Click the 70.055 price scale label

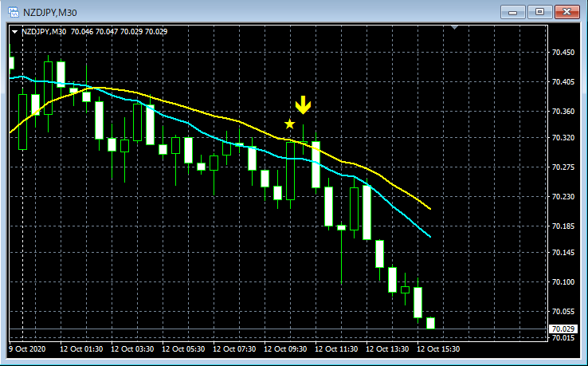click(x=563, y=311)
